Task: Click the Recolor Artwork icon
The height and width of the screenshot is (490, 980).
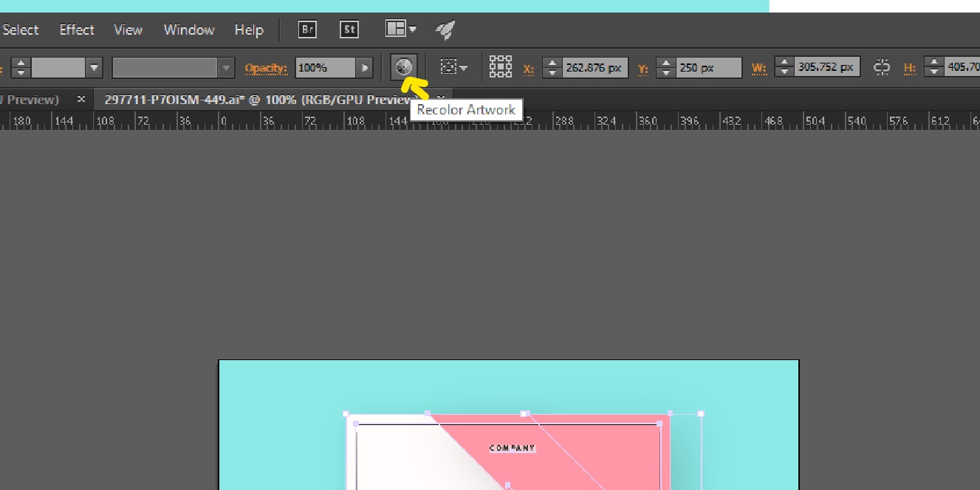Action: pos(404,68)
